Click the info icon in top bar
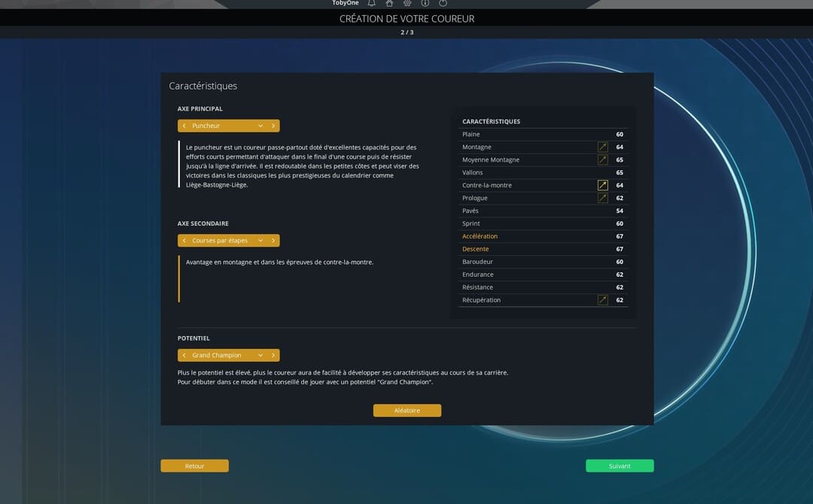Image resolution: width=813 pixels, height=504 pixels. 425,4
